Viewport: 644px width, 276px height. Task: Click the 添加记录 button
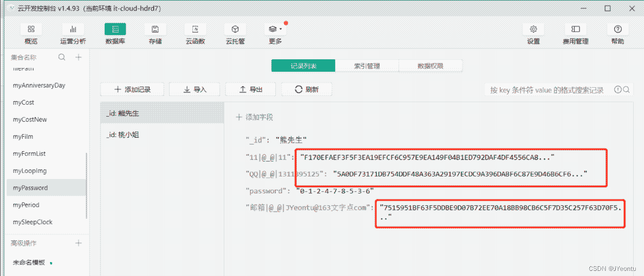click(132, 89)
